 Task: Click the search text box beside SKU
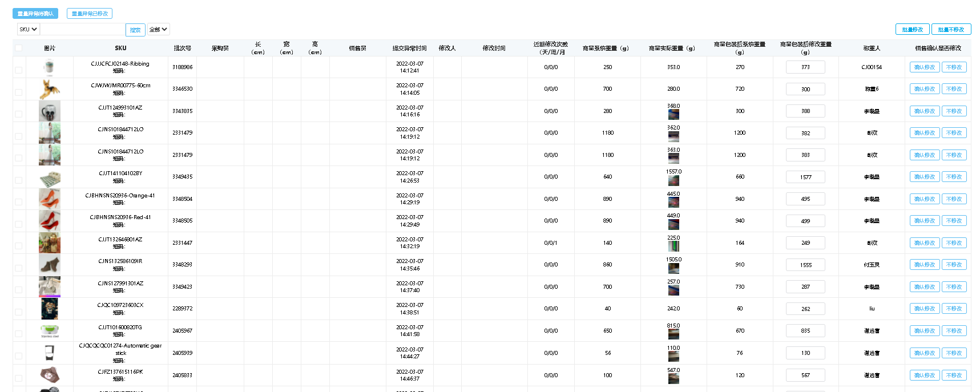(82, 29)
